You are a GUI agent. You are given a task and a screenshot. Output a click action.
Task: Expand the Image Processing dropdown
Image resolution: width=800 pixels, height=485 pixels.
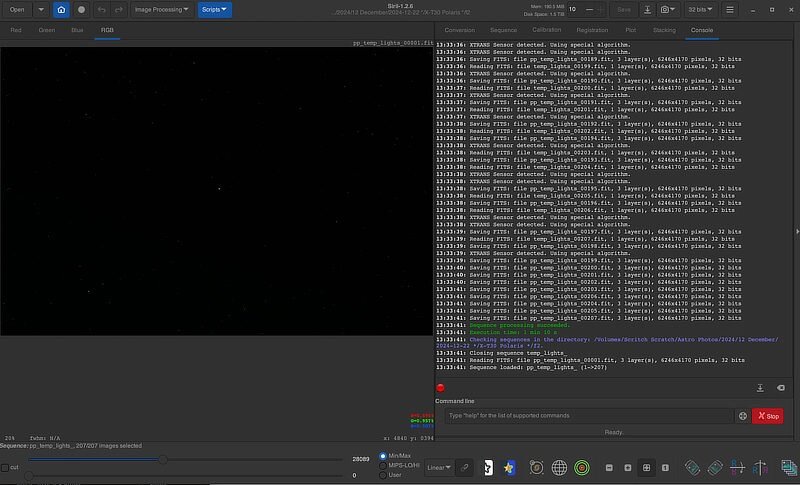pos(160,9)
